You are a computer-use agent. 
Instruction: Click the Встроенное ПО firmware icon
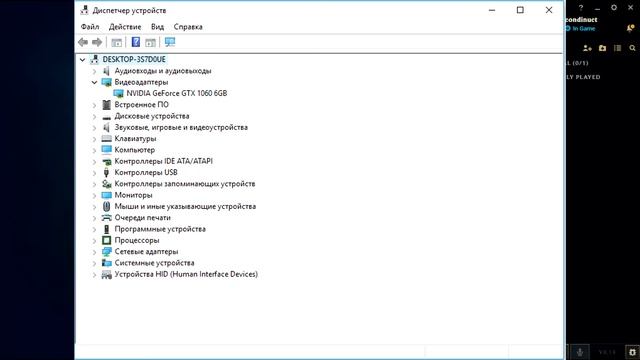coord(107,105)
